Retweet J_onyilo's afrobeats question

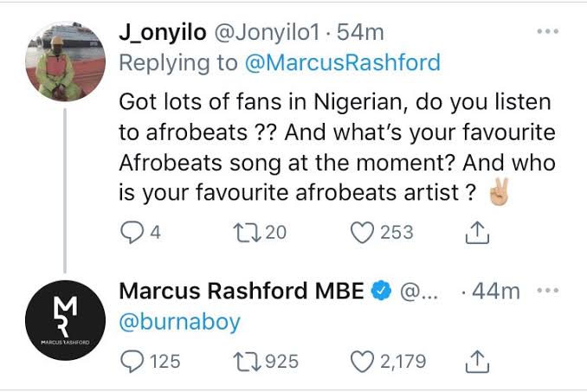pos(247,233)
